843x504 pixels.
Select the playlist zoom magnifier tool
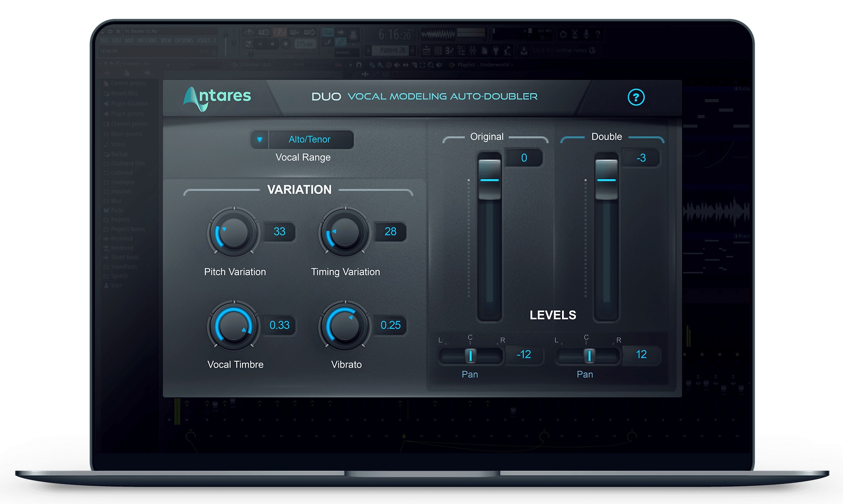[431, 65]
